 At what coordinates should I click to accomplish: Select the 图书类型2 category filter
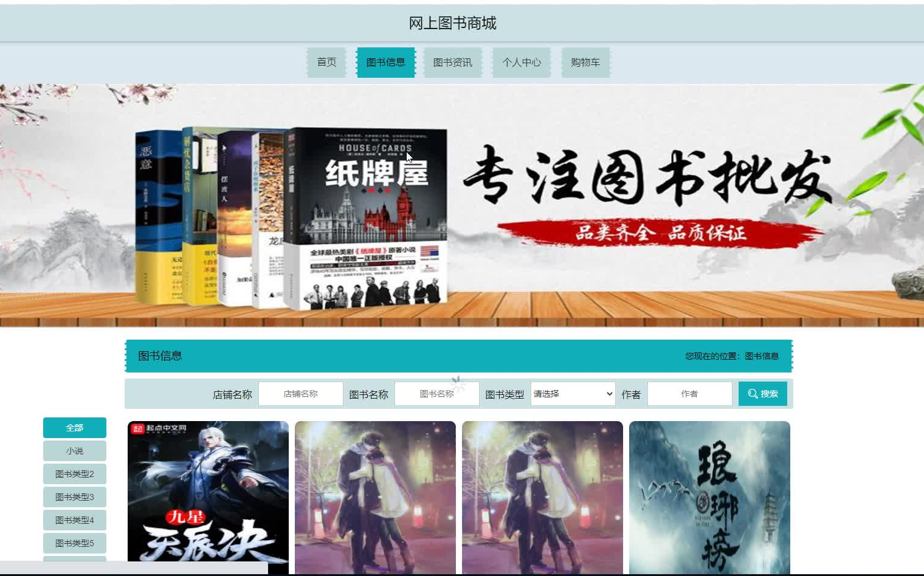pyautogui.click(x=75, y=474)
